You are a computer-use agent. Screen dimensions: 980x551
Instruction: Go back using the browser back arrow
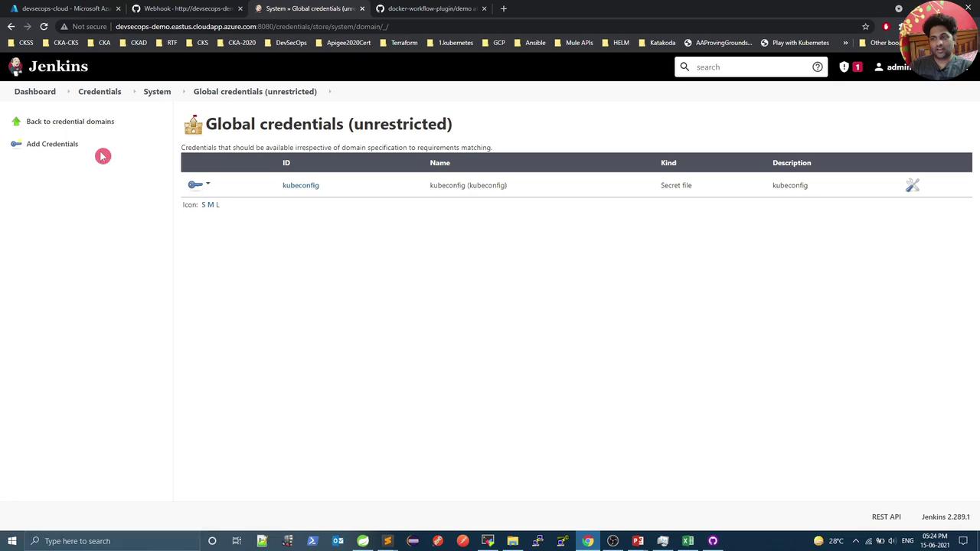coord(11,26)
